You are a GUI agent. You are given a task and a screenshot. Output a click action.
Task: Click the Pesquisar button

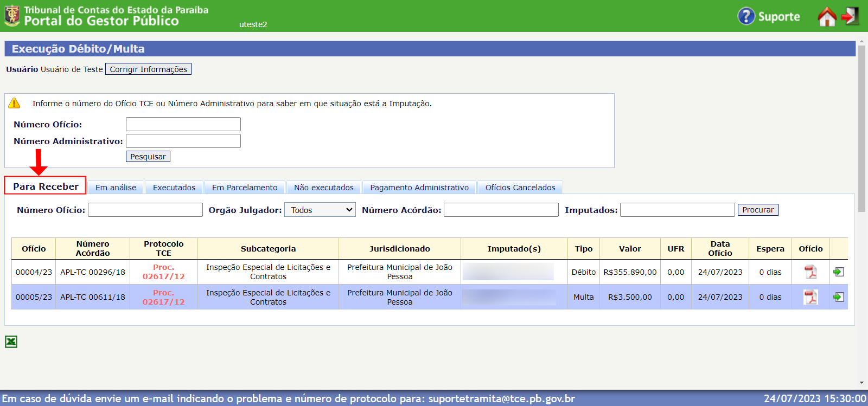[x=148, y=157]
